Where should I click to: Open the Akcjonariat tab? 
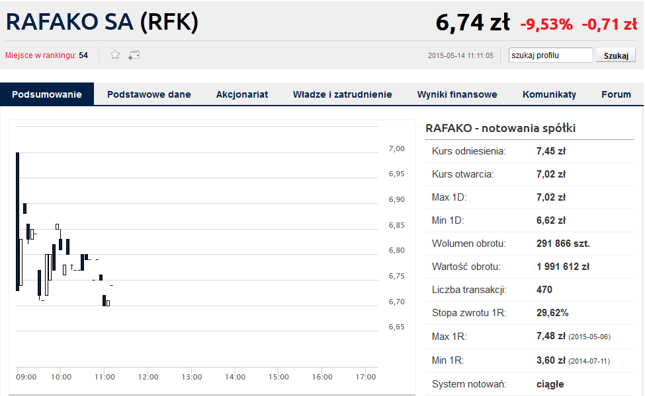242,94
